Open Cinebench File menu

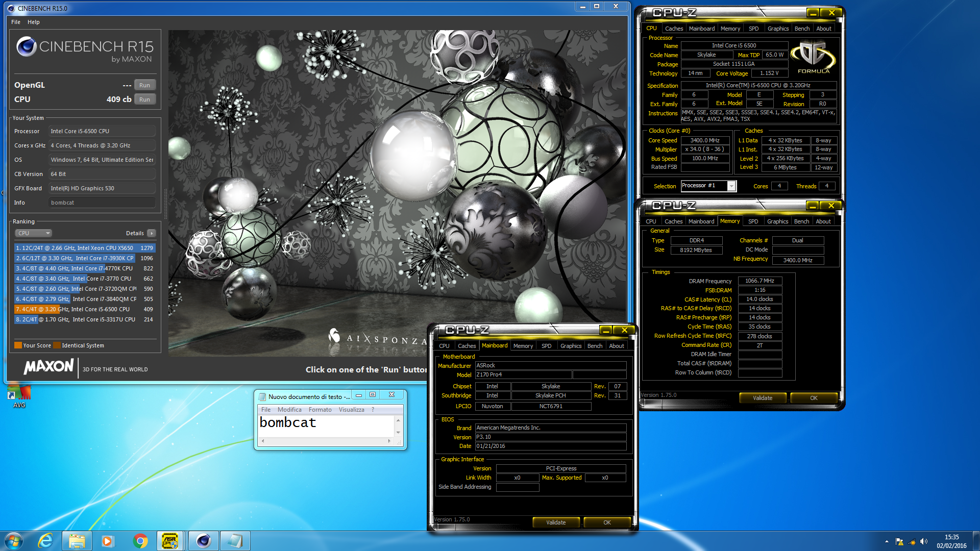pos(16,22)
